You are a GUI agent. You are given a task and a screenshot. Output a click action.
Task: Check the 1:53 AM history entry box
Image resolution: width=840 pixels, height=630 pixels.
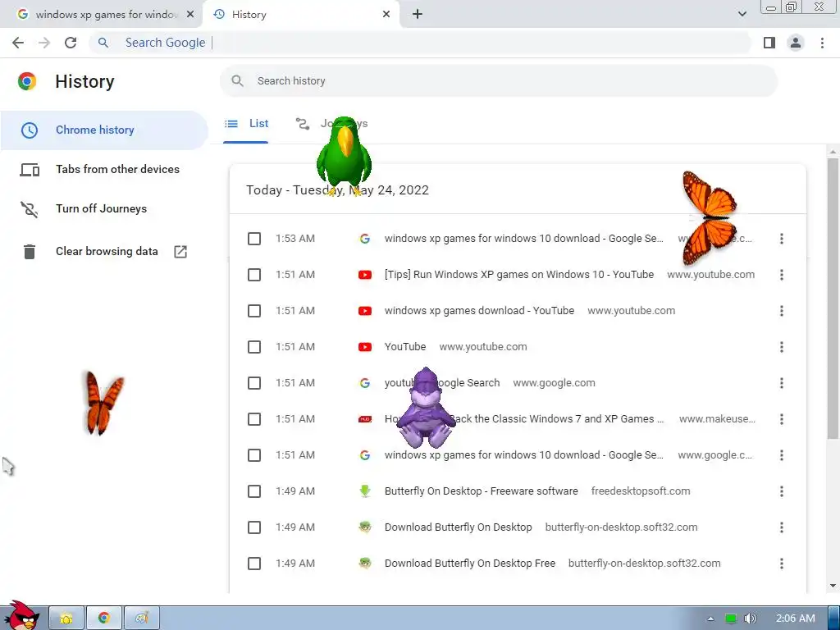click(x=254, y=239)
